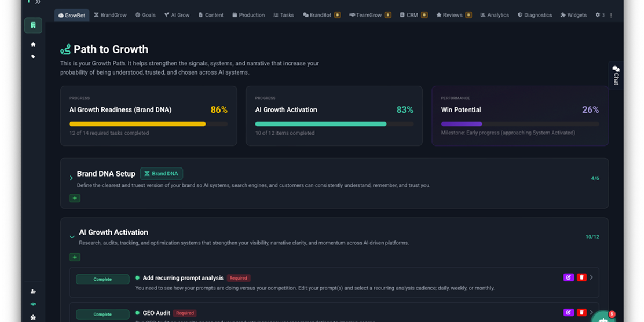Click the GEO Audit task title

[156, 313]
